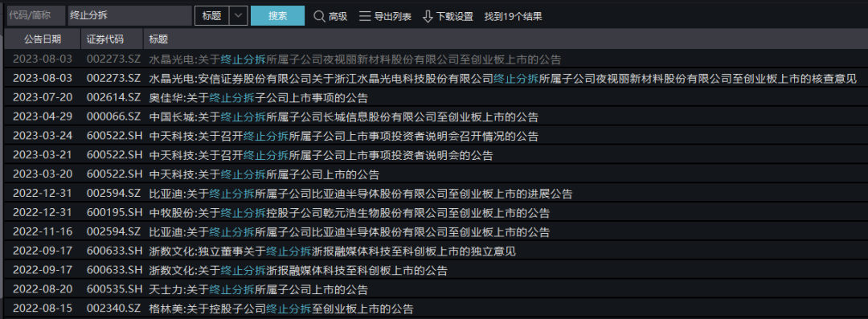Open 水晶光电 安信证券 核查意见 announcement

502,79
